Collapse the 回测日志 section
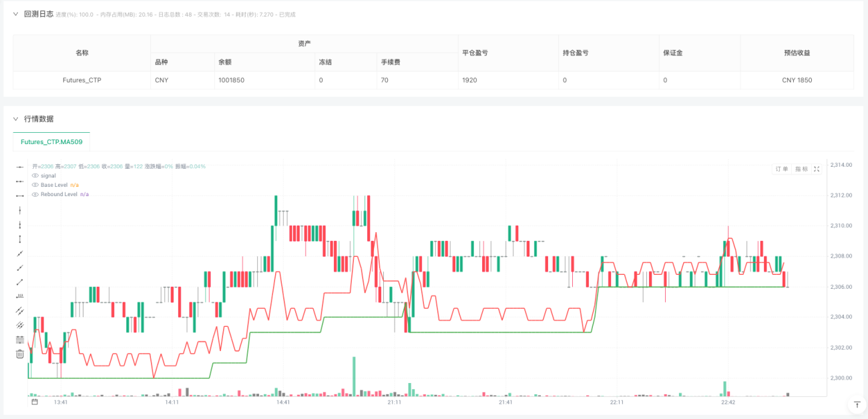Screen dimensions: 868x419 pyautogui.click(x=15, y=14)
